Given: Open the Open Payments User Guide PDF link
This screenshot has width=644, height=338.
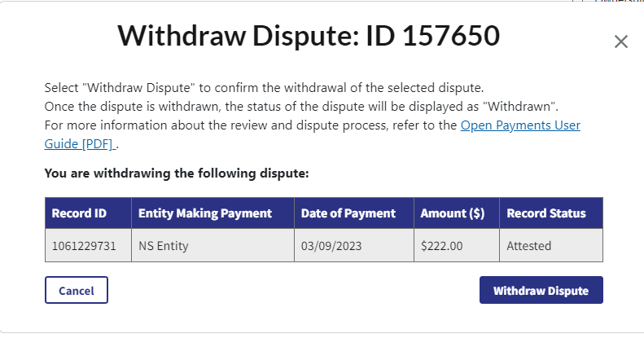Looking at the screenshot, I should [520, 126].
